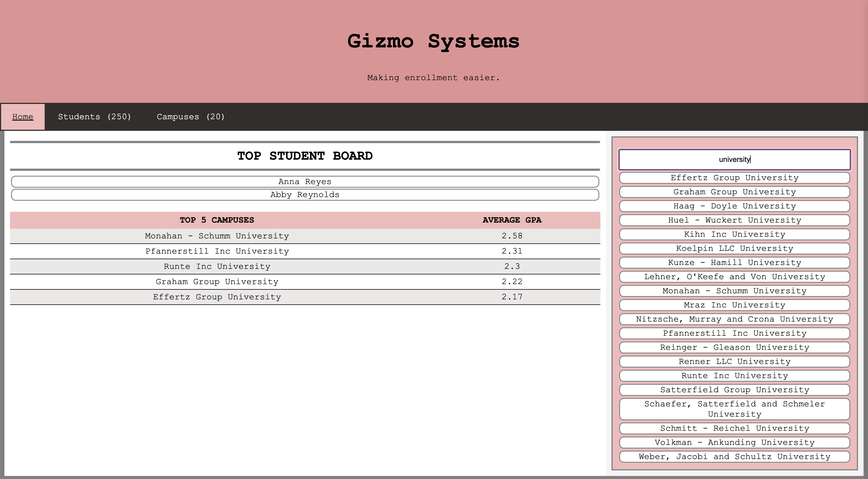The width and height of the screenshot is (868, 479).
Task: Open Campuses (20) navigation tab
Action: point(191,117)
